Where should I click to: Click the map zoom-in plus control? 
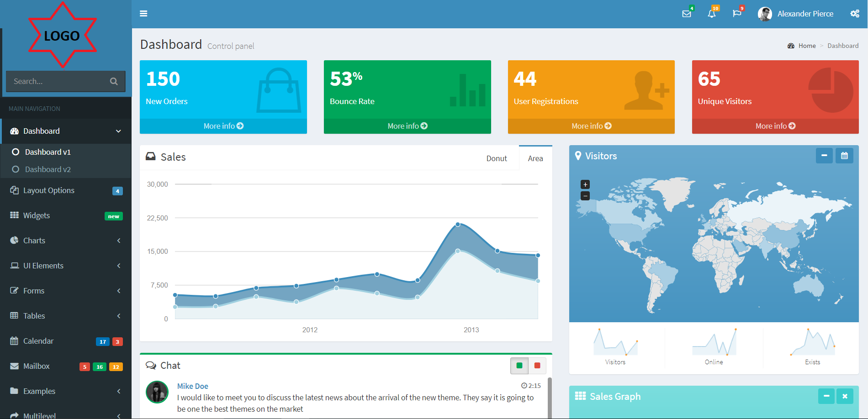585,184
